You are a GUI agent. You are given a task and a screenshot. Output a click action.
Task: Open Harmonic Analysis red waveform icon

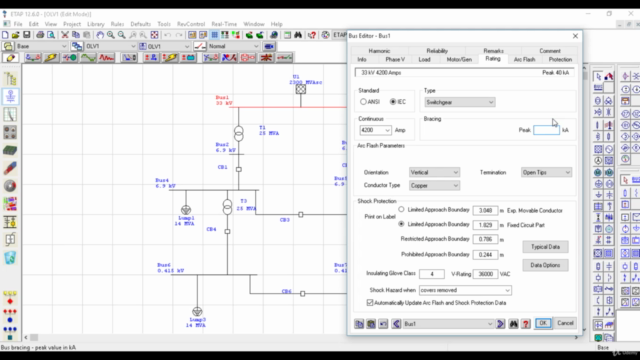coord(107,58)
